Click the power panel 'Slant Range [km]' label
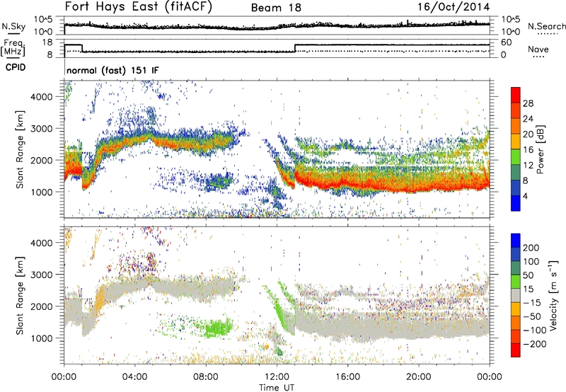Viewport: 566px width, 392px height. click(x=20, y=149)
